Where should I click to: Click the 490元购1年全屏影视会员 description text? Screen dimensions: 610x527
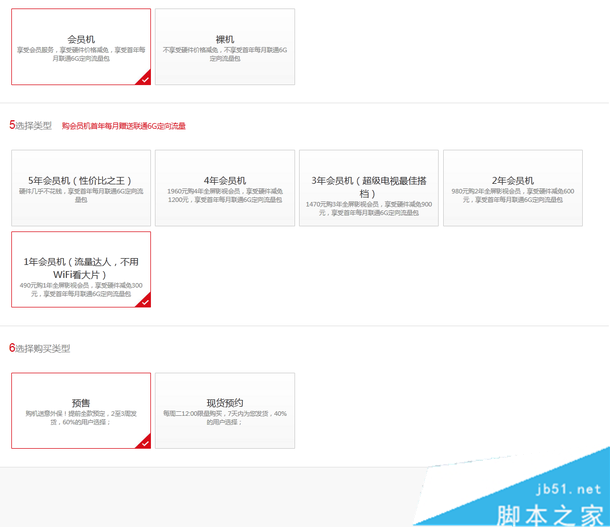tap(81, 290)
